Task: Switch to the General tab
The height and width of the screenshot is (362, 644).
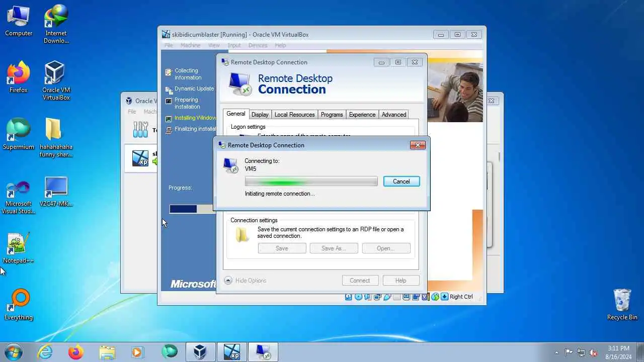Action: 235,114
